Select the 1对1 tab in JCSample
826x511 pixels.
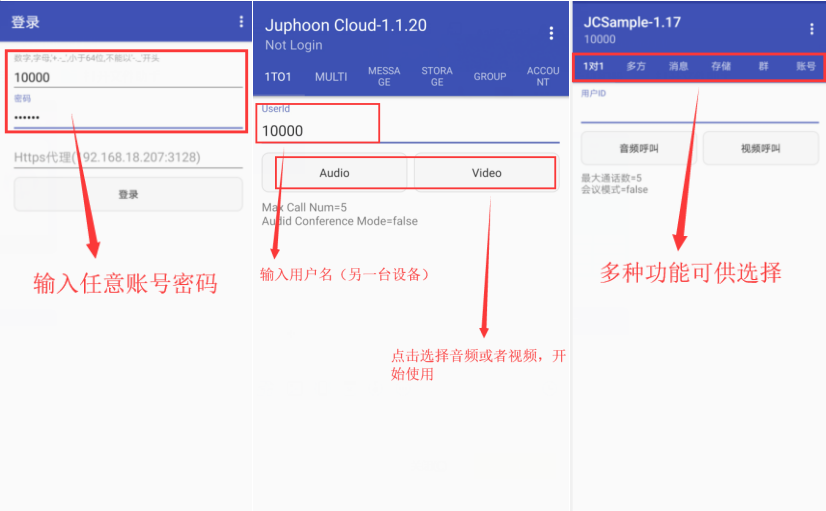[593, 66]
